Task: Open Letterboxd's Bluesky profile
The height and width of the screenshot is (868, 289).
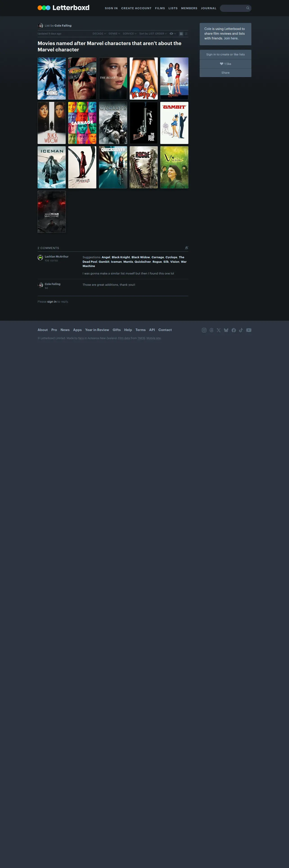Action: pos(226,330)
